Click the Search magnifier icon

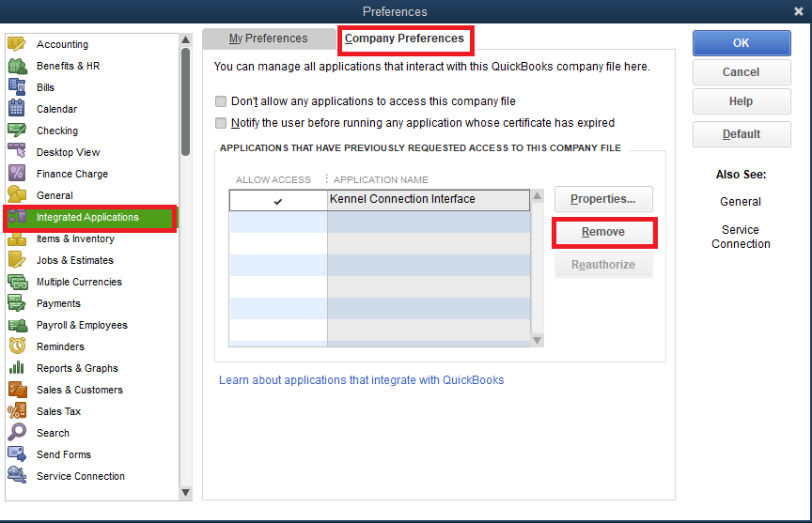(x=17, y=433)
